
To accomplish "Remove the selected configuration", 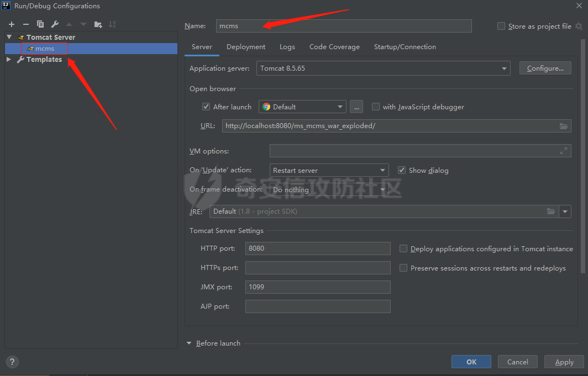I will pos(26,24).
